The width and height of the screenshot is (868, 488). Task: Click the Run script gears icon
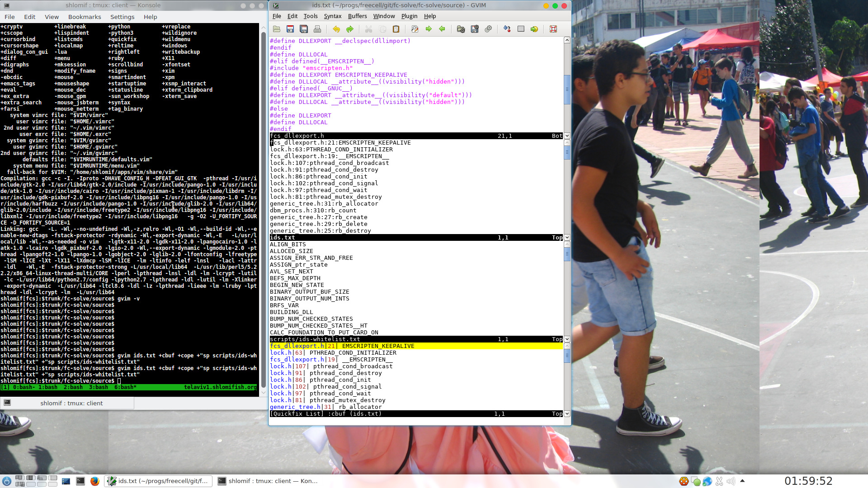coord(488,29)
